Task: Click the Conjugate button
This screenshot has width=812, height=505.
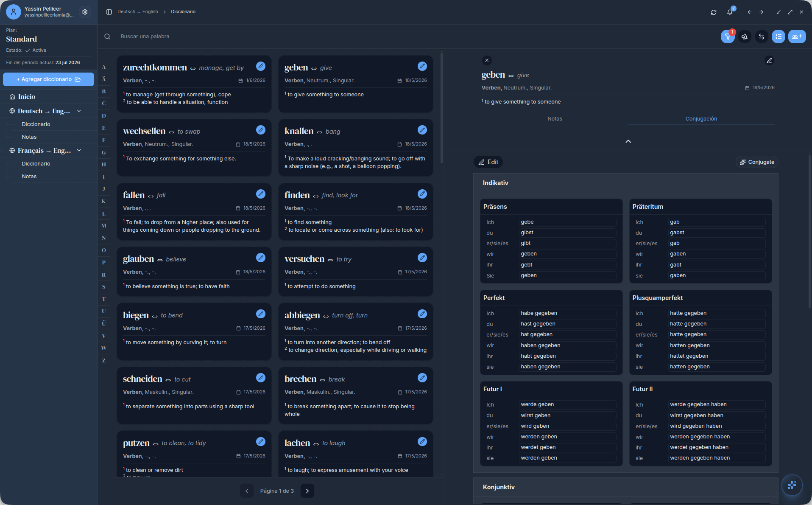Action: coord(757,162)
